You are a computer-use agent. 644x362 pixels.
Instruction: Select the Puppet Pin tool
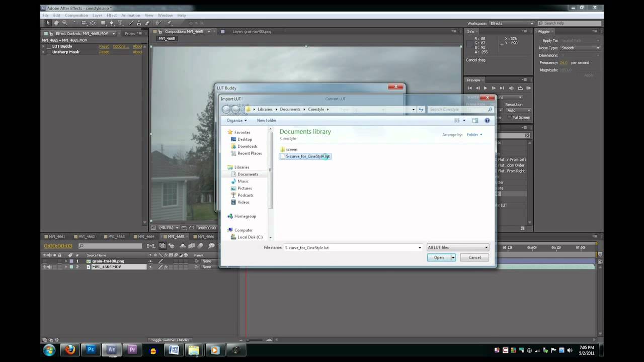pyautogui.click(x=169, y=23)
